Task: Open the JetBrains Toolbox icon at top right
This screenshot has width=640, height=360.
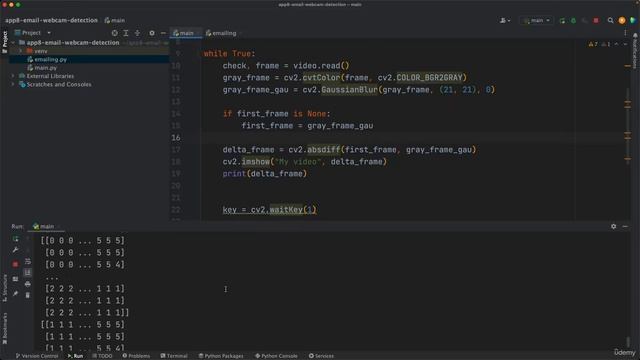Action: (633, 20)
